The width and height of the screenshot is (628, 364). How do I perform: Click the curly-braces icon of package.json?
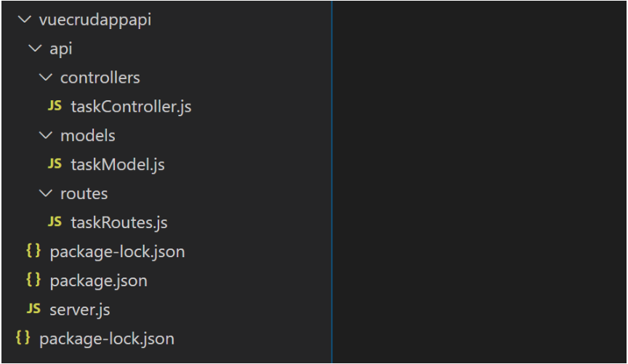[33, 280]
